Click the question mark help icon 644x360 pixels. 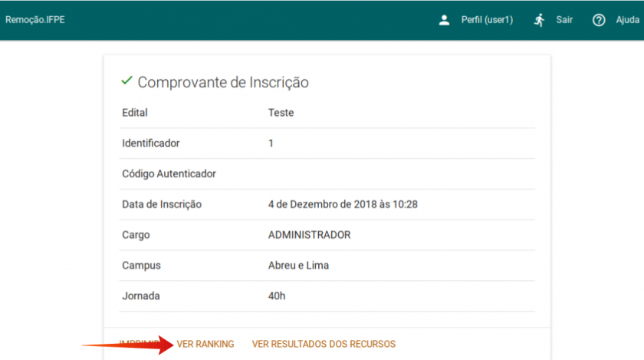tap(599, 20)
